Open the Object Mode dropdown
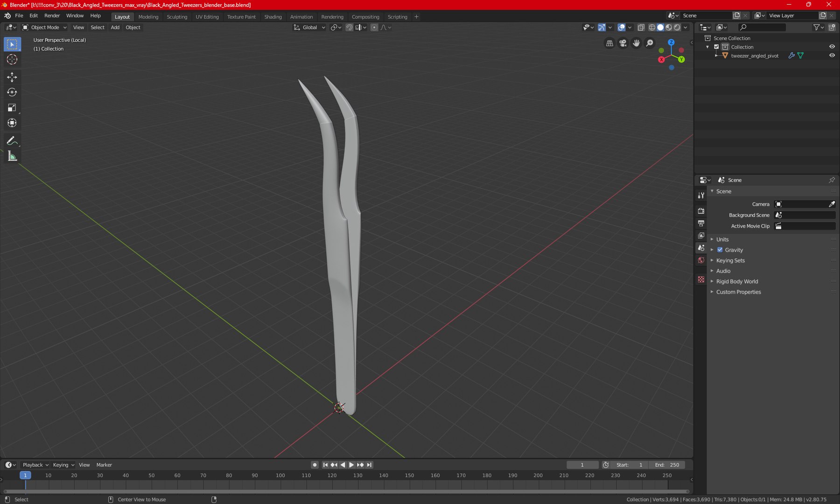This screenshot has height=504, width=840. 45,28
